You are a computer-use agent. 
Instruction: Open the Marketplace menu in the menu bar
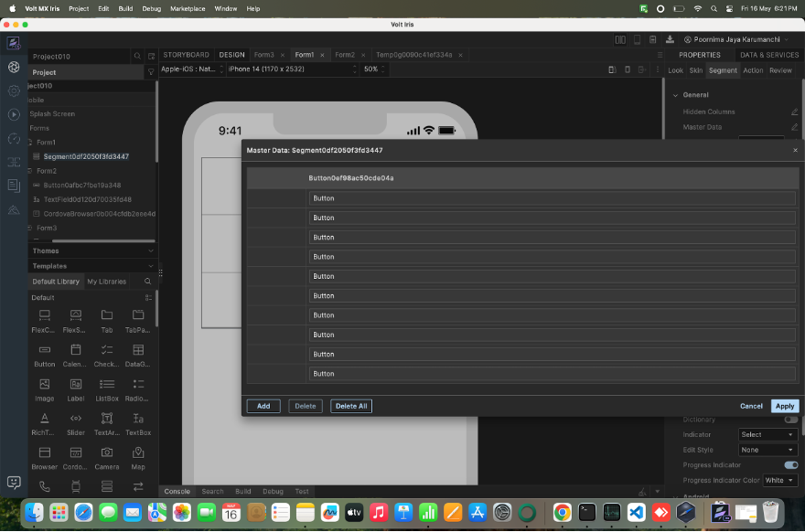[x=188, y=9]
